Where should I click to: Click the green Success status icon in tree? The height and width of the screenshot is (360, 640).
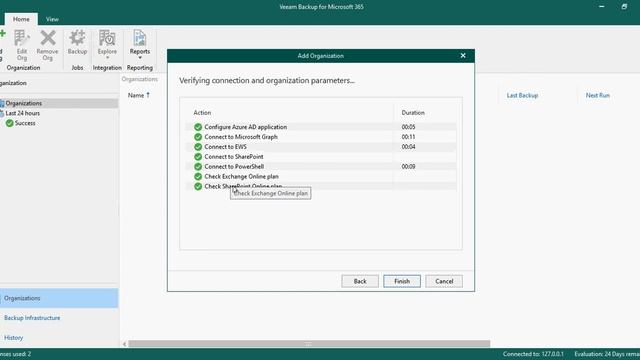[x=9, y=123]
